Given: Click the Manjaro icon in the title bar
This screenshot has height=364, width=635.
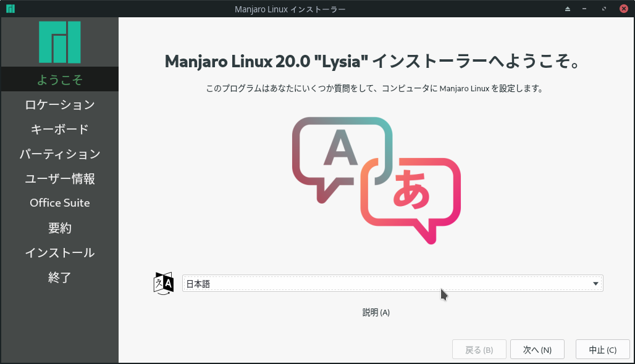Looking at the screenshot, I should 10,9.
